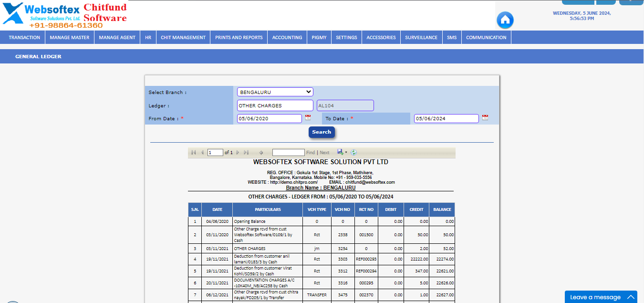Viewport: 644px width, 303px height.
Task: Select the Opening Balance particulars cell
Action: (x=268, y=221)
